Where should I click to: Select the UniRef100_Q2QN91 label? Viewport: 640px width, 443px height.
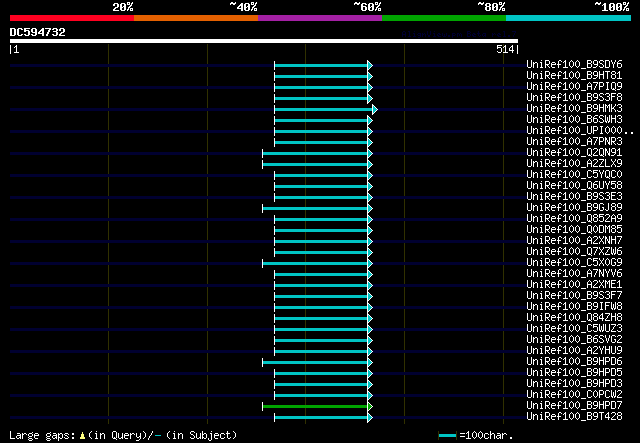(x=574, y=153)
